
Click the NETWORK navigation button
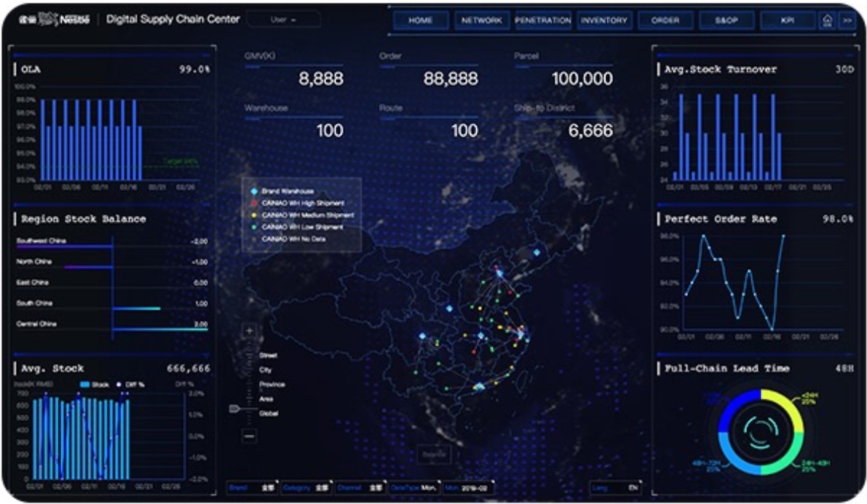click(x=482, y=20)
